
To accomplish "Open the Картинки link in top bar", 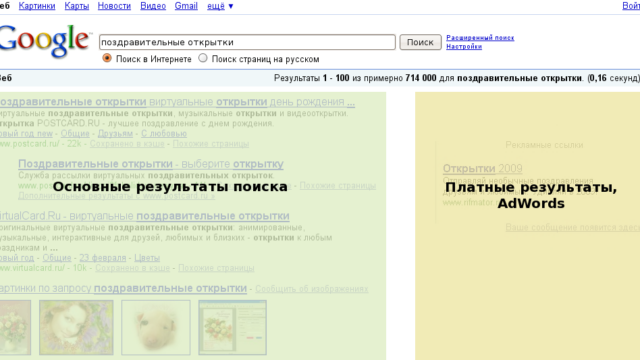I will (37, 6).
